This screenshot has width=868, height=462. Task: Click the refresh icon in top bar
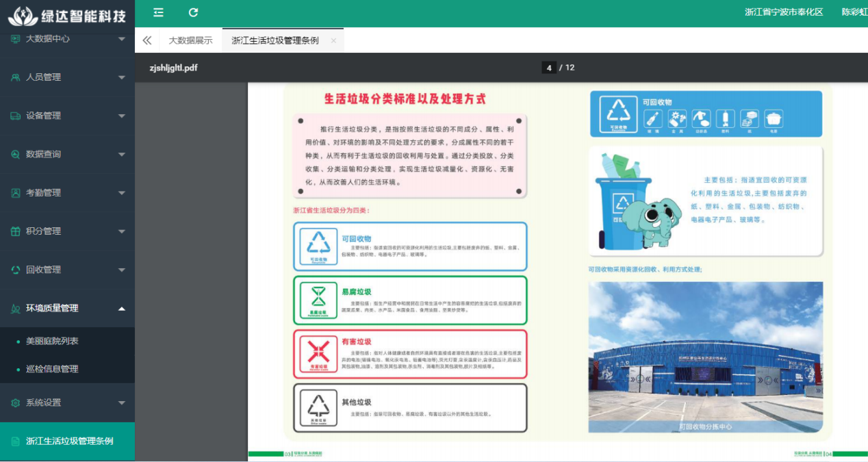click(x=193, y=12)
